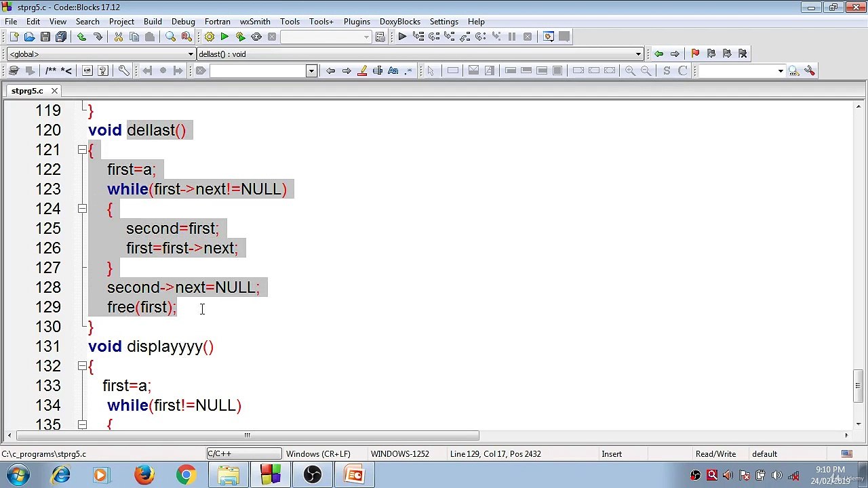Launch Internet Explorer from taskbar
This screenshot has height=488, width=868.
(61, 474)
